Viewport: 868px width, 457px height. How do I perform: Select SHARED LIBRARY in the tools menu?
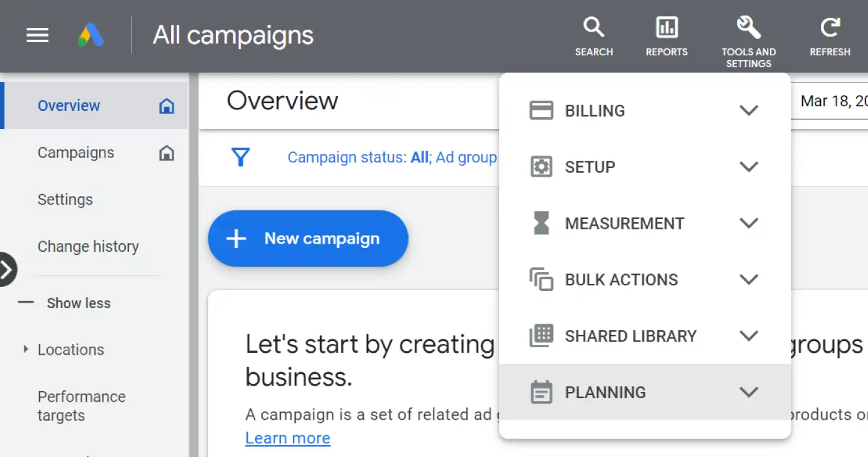[x=645, y=335]
